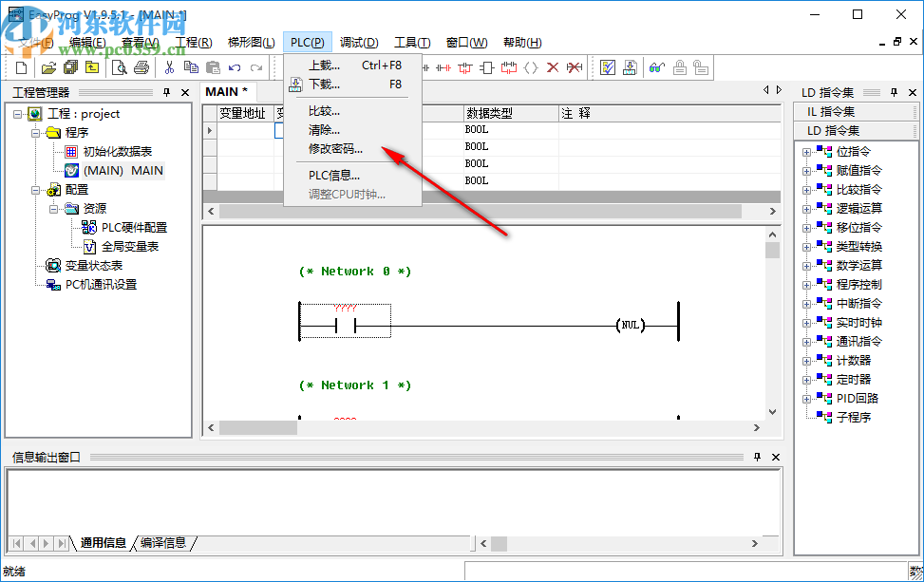Open the LD 指令集 panel section

click(x=855, y=131)
